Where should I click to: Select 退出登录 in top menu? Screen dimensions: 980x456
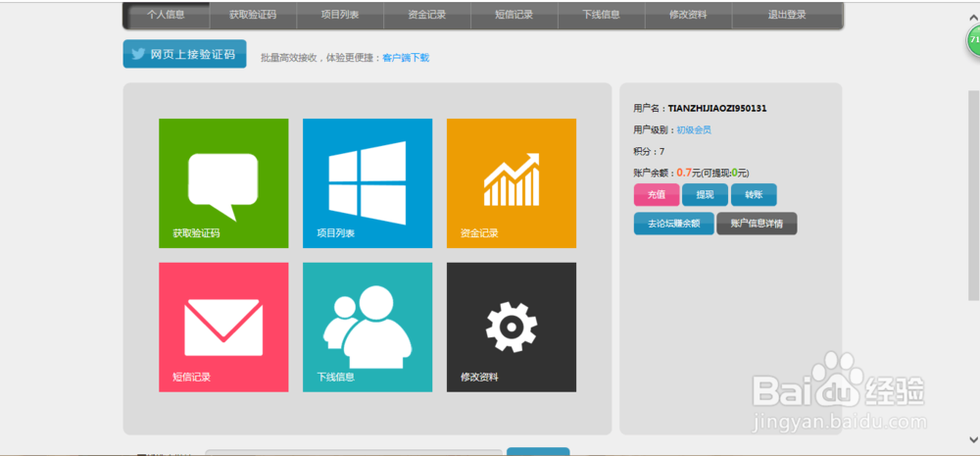click(787, 15)
